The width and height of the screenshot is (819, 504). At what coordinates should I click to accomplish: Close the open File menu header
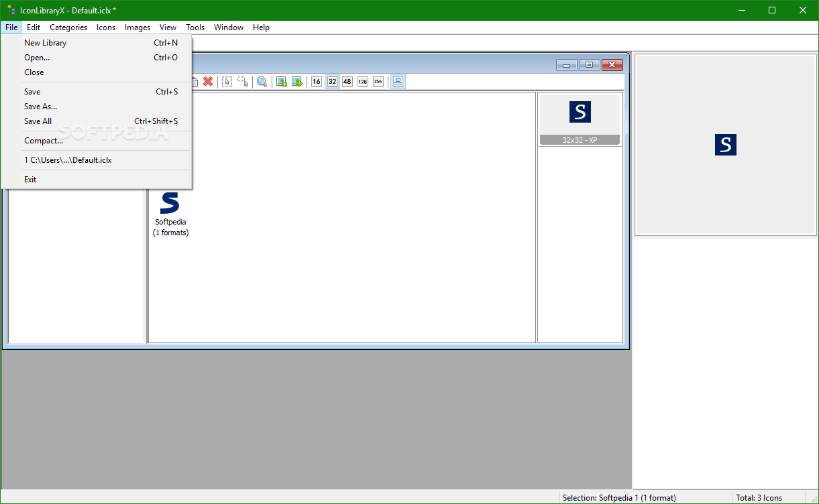(x=11, y=27)
